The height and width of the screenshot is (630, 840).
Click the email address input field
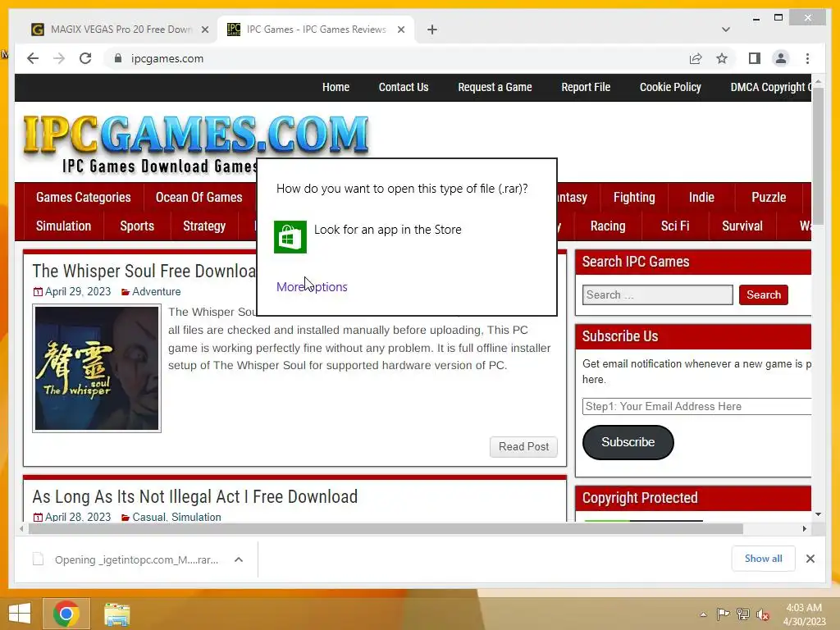[697, 407]
